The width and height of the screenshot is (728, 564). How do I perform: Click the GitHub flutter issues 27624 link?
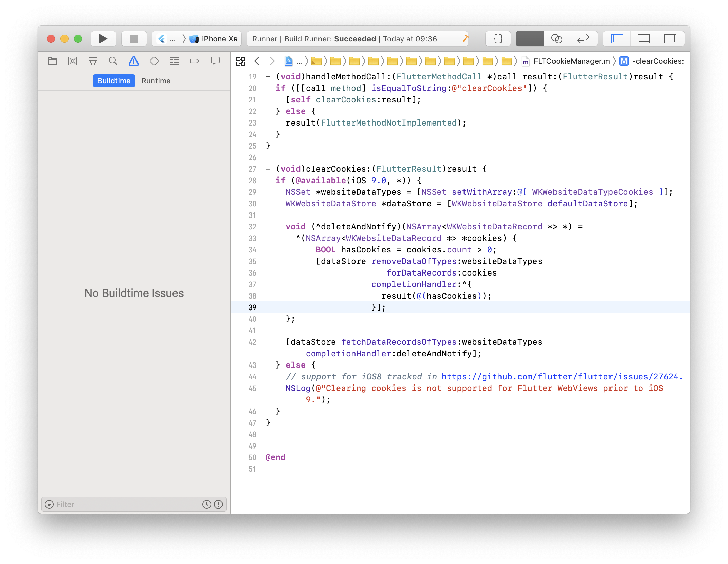(562, 377)
